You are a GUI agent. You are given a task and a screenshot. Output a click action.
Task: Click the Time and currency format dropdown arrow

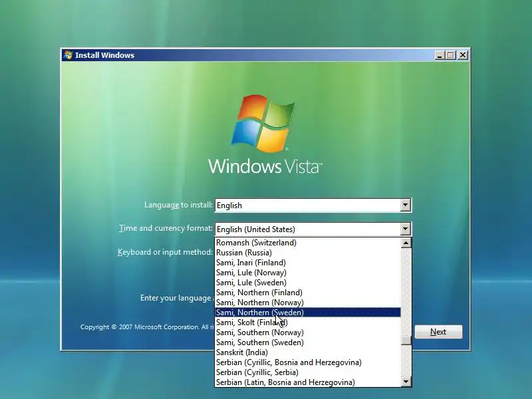click(405, 229)
